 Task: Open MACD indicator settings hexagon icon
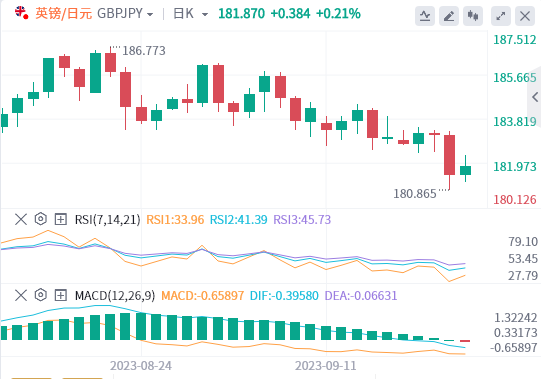[x=41, y=295]
